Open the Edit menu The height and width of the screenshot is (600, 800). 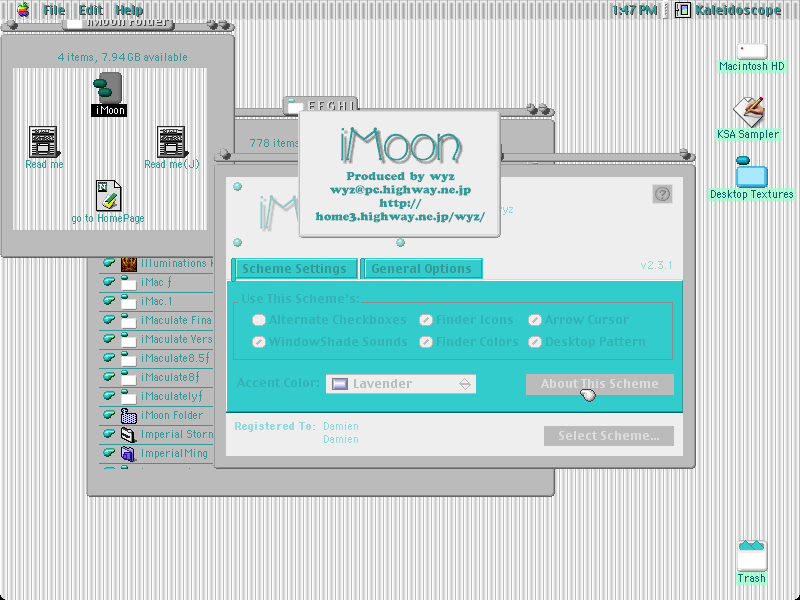point(90,10)
